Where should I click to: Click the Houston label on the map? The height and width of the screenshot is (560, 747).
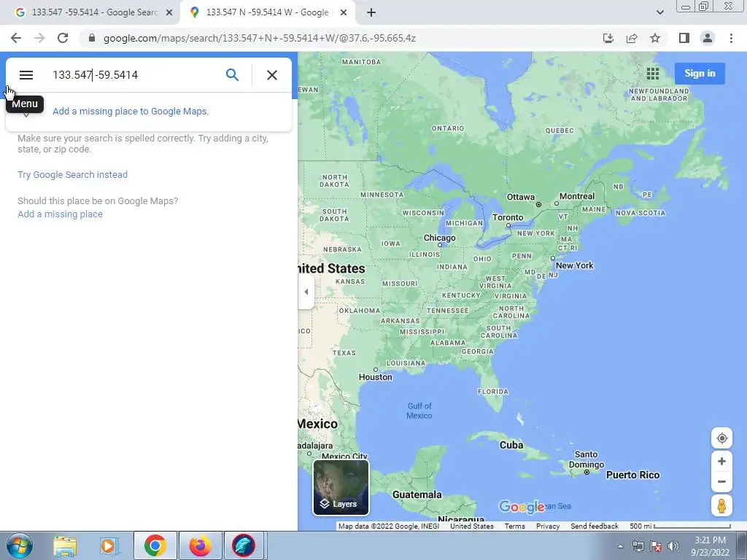(x=376, y=377)
